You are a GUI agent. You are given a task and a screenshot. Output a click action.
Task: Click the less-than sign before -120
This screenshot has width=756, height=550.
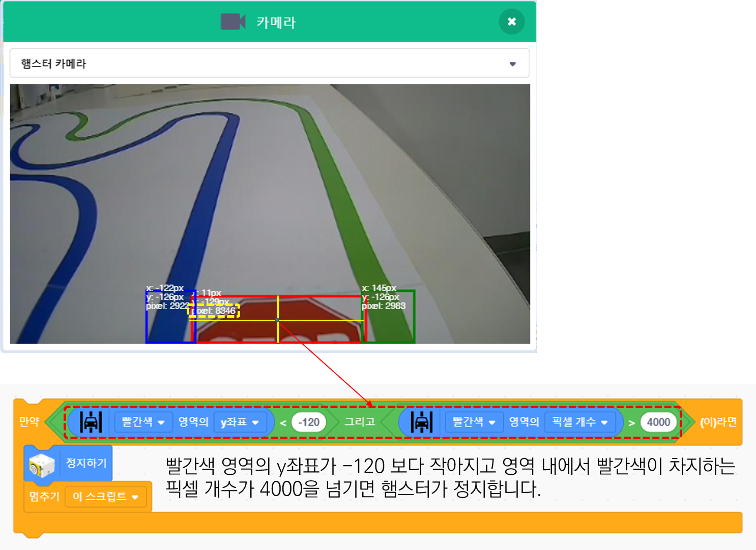(x=283, y=422)
